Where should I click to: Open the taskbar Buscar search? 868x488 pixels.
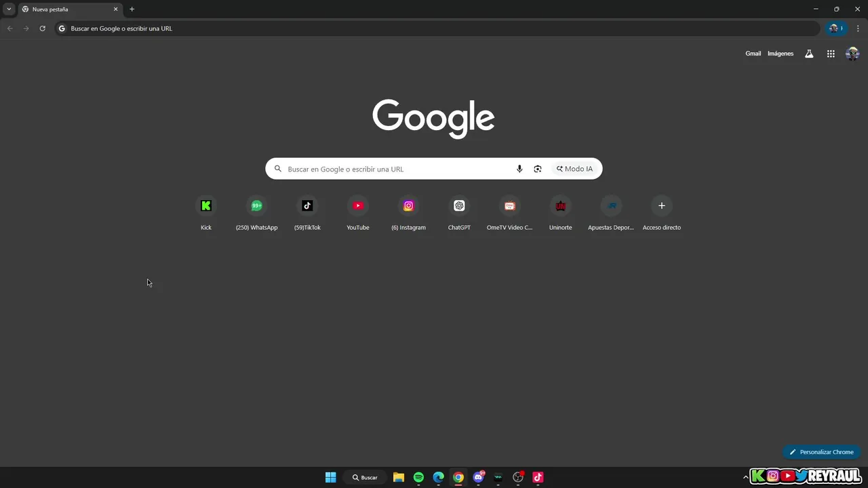365,477
